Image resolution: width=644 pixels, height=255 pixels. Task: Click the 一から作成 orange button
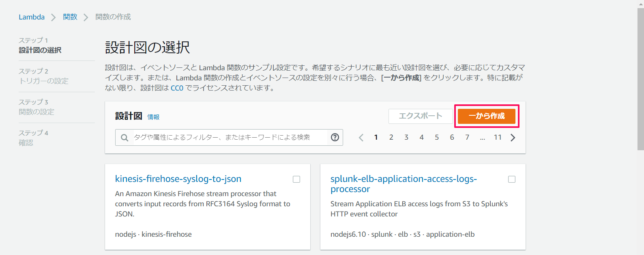(x=487, y=116)
